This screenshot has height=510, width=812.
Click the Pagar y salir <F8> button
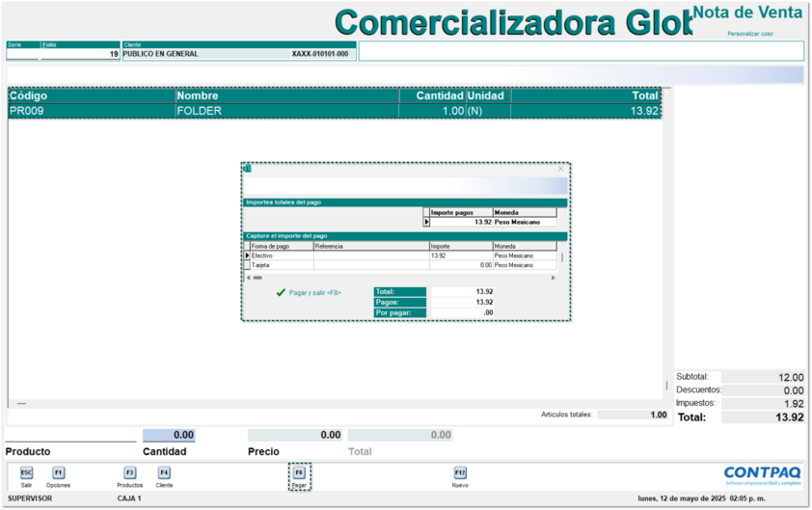[x=309, y=292]
